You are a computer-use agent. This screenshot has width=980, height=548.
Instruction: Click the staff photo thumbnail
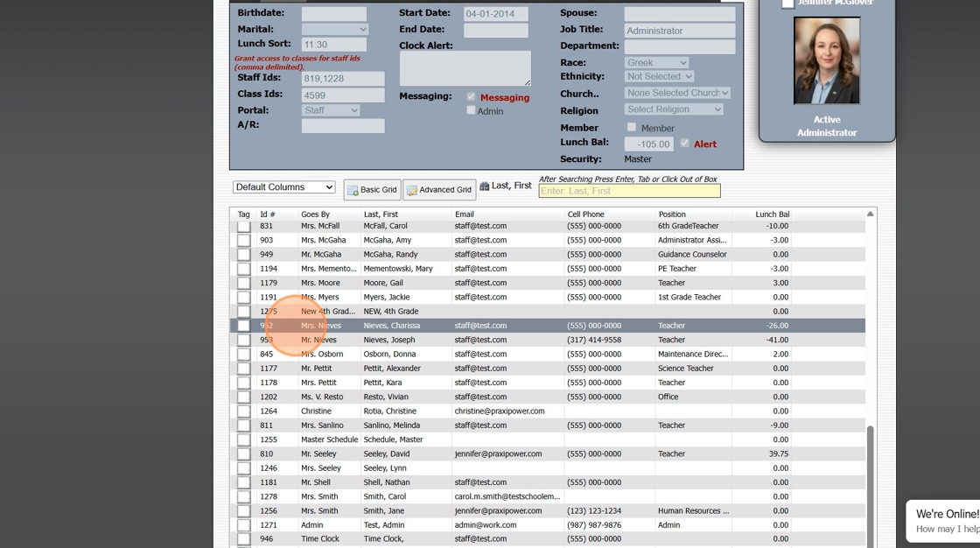826,60
